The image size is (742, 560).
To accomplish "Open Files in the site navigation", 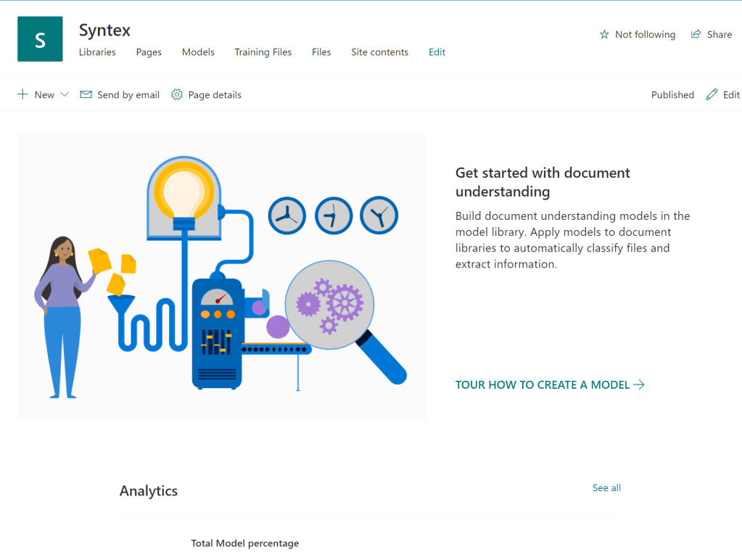I will pos(321,52).
